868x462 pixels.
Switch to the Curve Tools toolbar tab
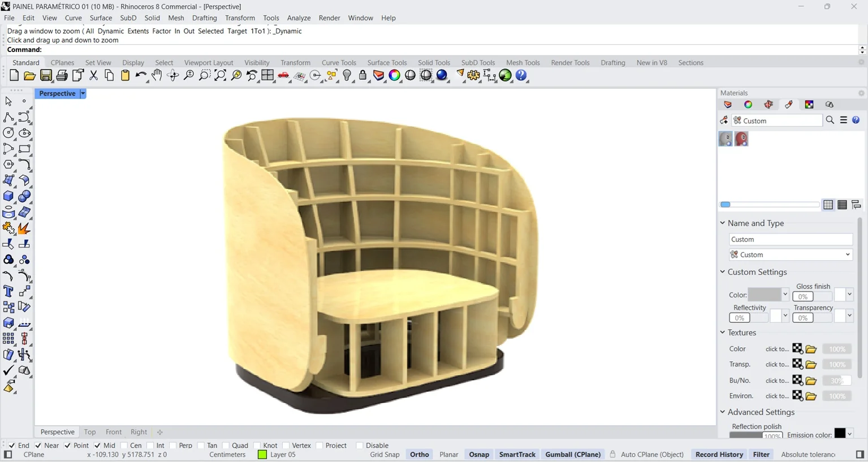click(339, 63)
